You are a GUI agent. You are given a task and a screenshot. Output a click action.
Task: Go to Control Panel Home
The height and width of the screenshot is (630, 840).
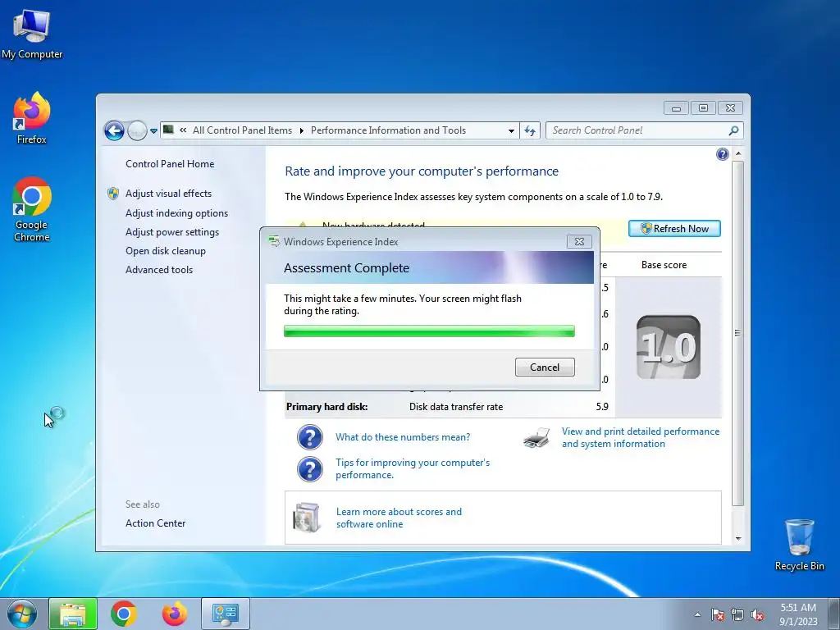(x=170, y=164)
